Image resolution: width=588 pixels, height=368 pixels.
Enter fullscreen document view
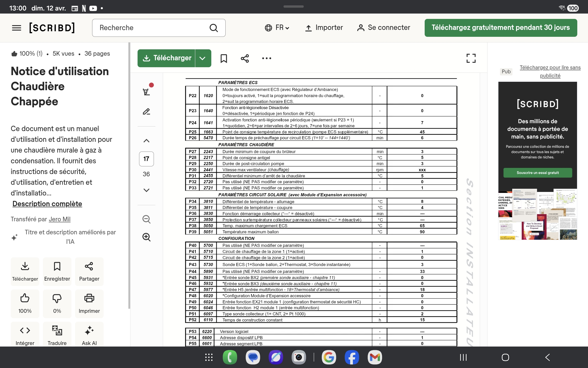(471, 58)
